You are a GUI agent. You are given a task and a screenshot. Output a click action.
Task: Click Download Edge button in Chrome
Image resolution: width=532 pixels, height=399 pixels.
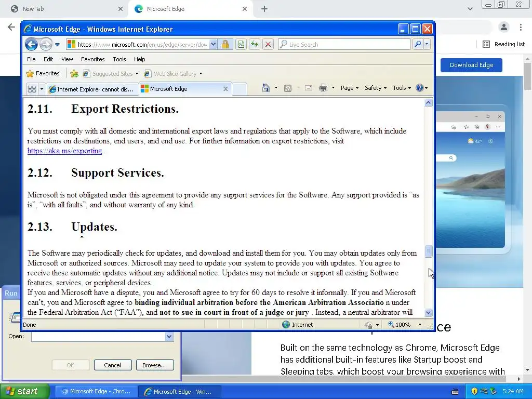(471, 65)
